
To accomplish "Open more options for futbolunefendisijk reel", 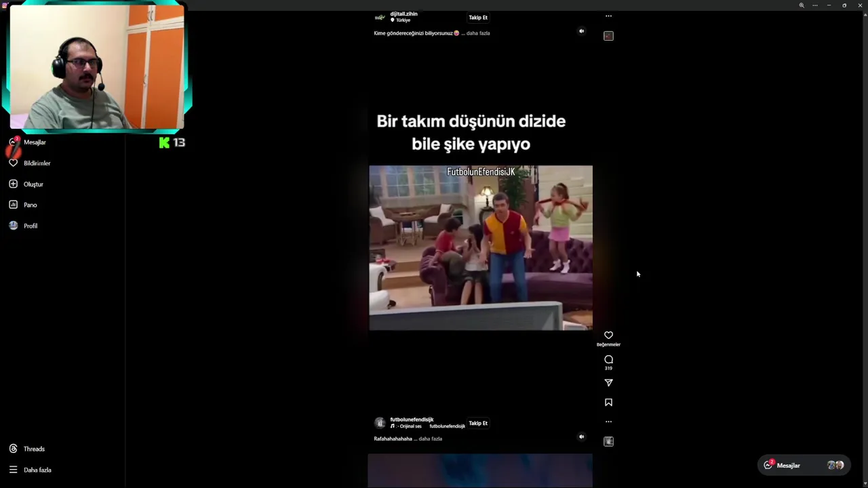I will [608, 422].
